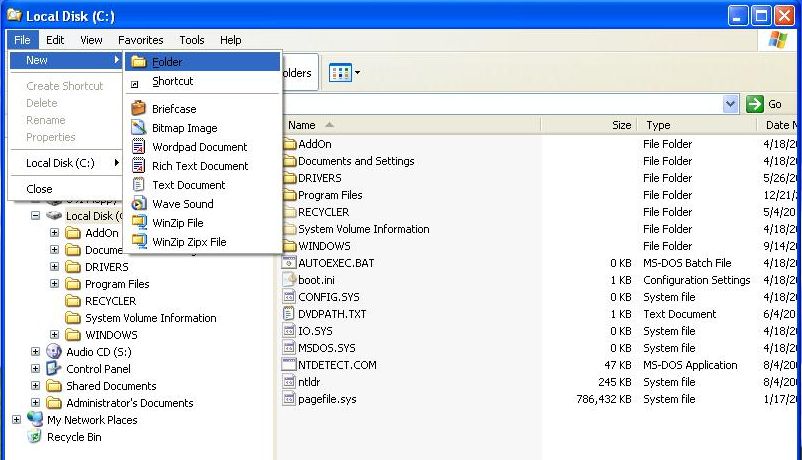Click the green Go arrow button

[x=757, y=104]
